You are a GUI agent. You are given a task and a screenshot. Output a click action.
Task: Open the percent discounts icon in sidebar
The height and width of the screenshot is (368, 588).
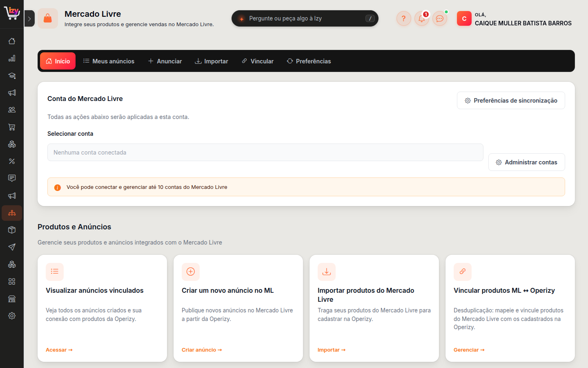12,161
